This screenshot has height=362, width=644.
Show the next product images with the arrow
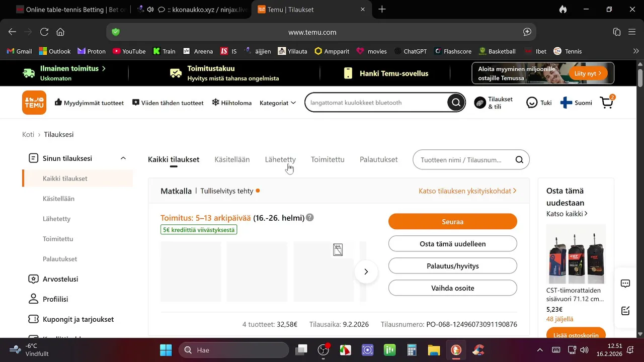[366, 271]
